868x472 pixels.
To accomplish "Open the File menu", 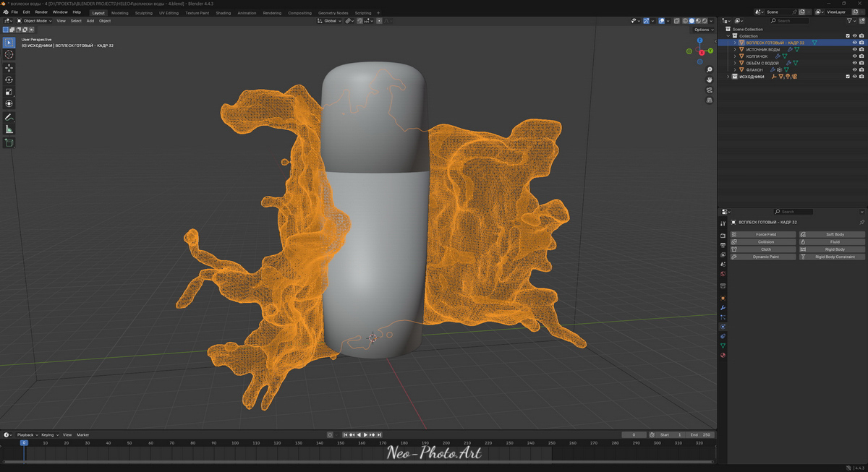I will tap(14, 12).
